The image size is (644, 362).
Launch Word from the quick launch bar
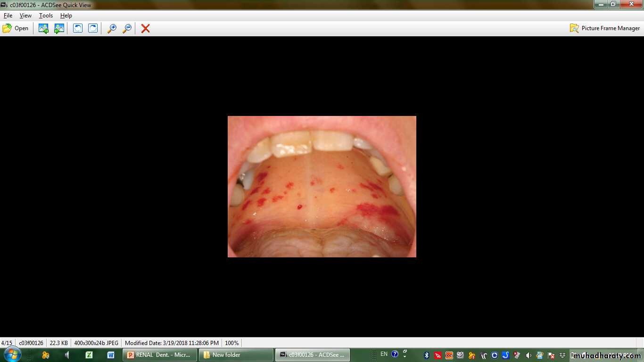(x=111, y=355)
